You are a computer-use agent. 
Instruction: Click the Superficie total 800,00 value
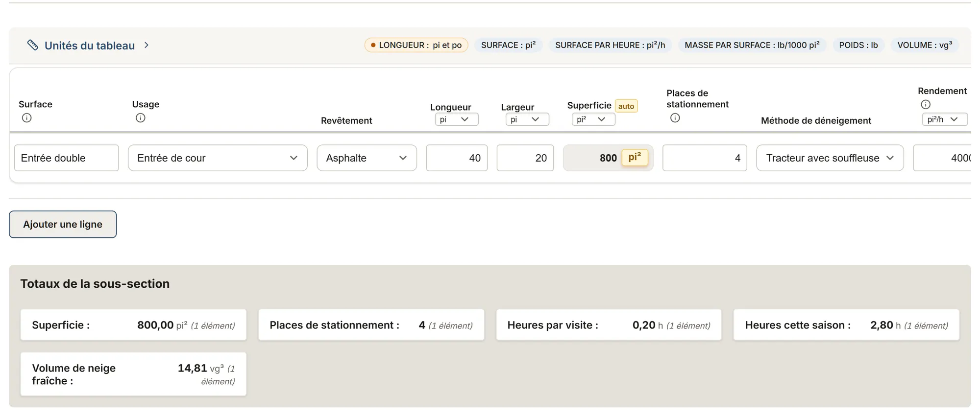point(155,325)
